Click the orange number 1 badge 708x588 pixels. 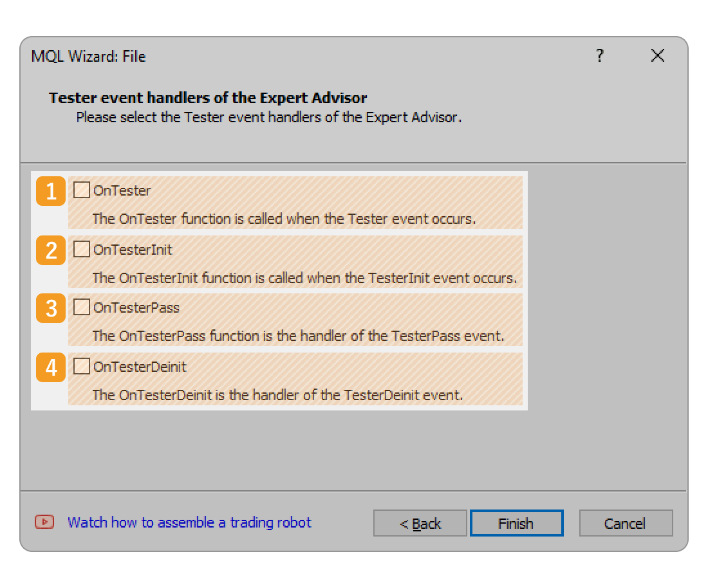tap(51, 191)
